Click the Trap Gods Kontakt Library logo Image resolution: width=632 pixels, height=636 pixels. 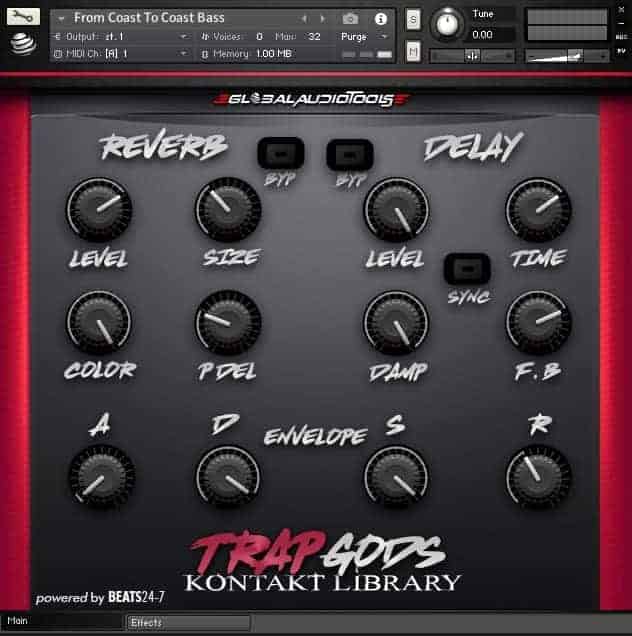322,562
